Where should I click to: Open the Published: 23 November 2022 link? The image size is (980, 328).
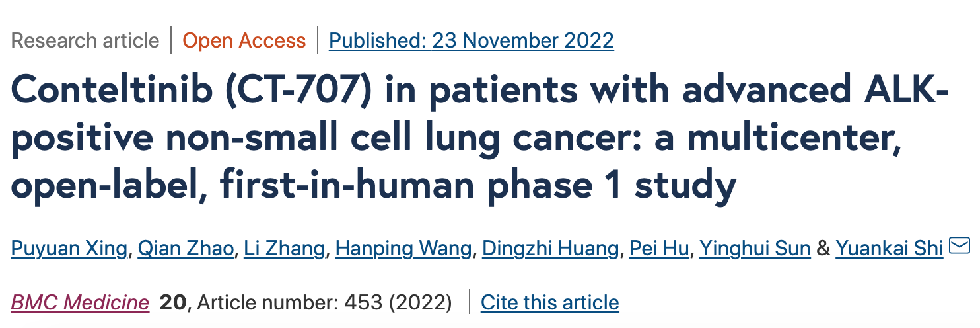(x=472, y=41)
